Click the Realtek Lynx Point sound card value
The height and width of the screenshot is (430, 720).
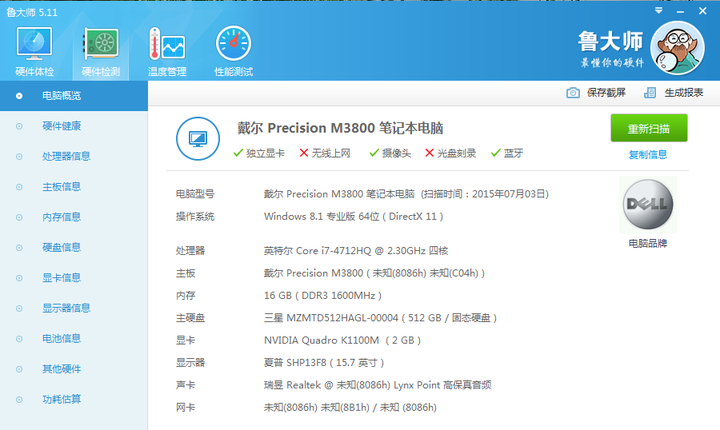[x=377, y=385]
